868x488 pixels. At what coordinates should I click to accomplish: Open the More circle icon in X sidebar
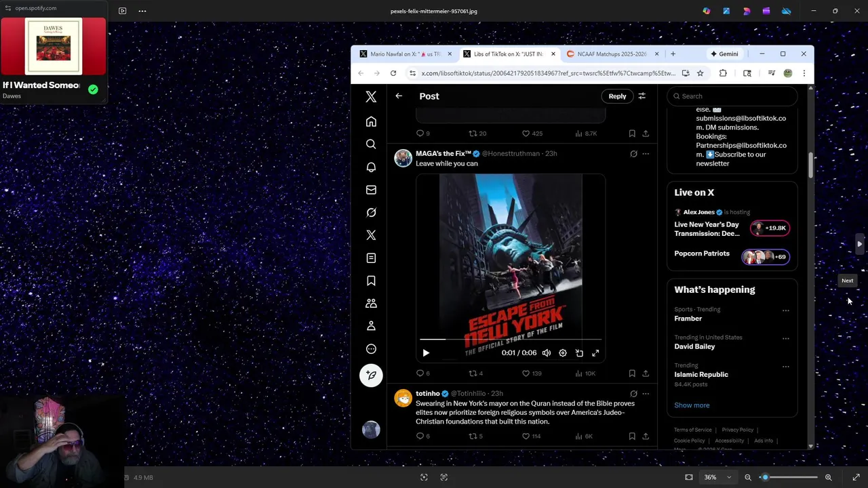coord(371,349)
